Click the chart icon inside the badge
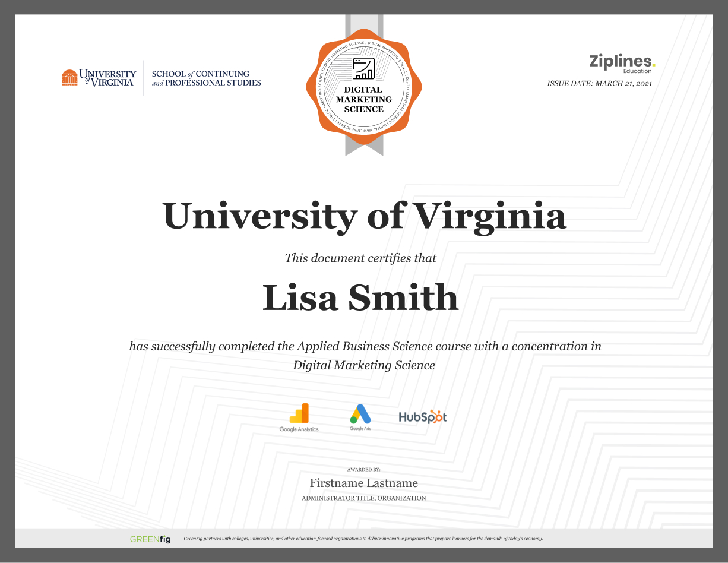This screenshot has height=563, width=728. coord(363,69)
